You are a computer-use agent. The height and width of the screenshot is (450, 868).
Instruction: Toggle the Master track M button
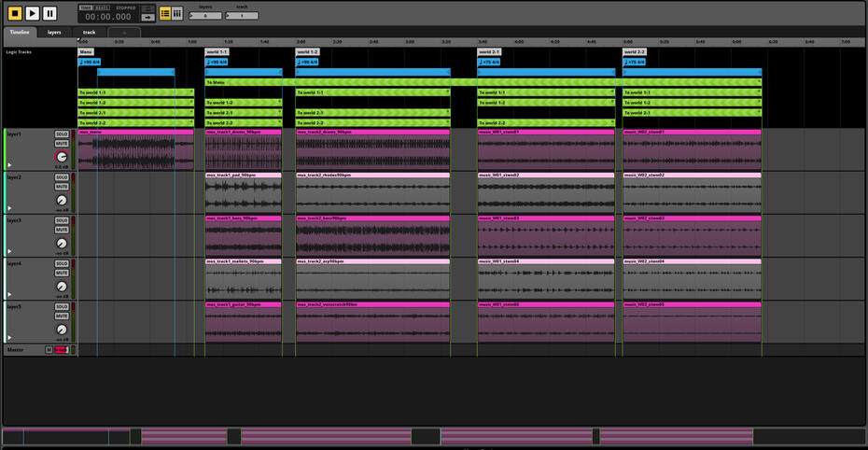[x=49, y=350]
